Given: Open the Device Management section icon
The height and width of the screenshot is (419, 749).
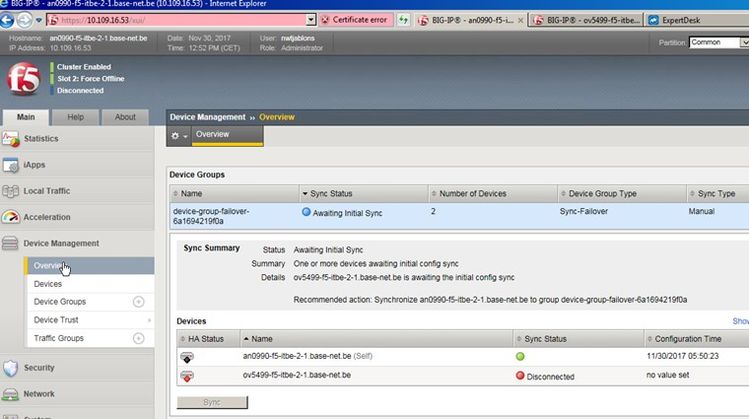Looking at the screenshot, I should tap(10, 243).
